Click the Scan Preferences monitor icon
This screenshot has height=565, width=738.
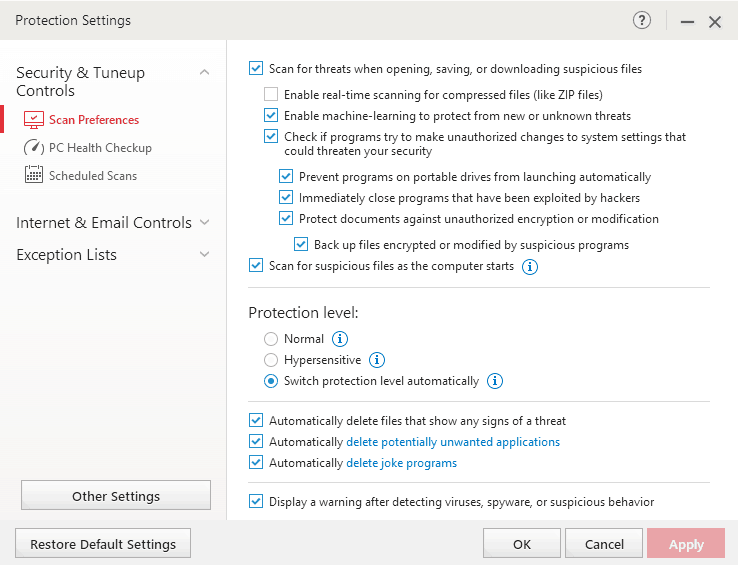[x=34, y=120]
